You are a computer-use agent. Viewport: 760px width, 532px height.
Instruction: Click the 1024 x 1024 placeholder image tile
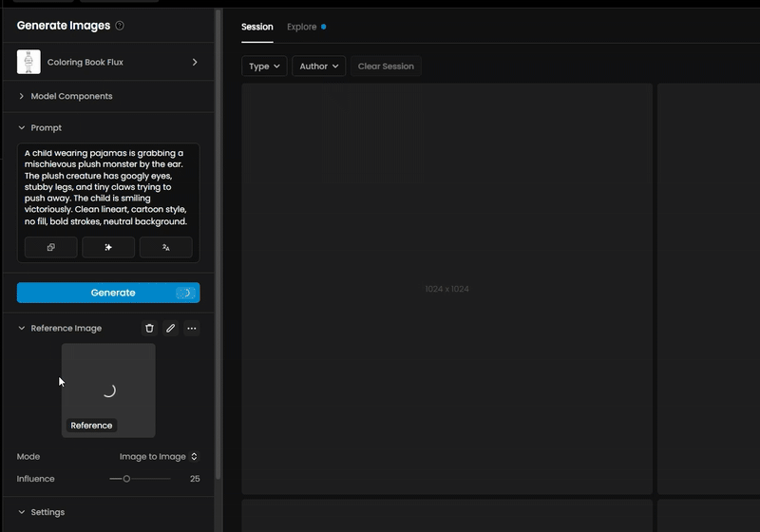[446, 289]
